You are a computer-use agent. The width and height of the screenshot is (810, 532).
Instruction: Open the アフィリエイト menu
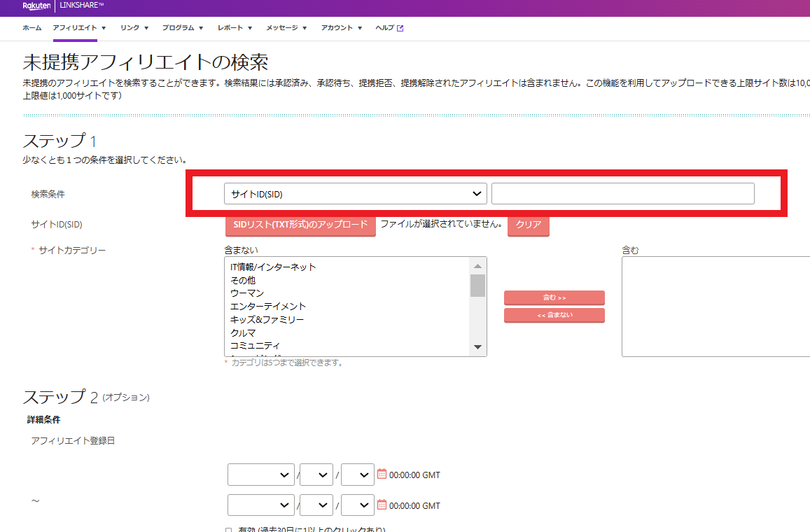click(79, 28)
